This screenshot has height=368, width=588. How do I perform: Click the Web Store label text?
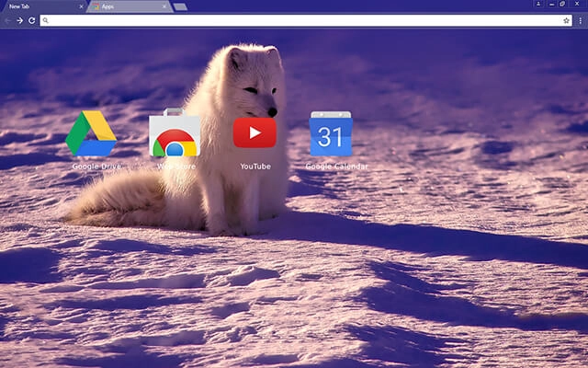pyautogui.click(x=176, y=167)
